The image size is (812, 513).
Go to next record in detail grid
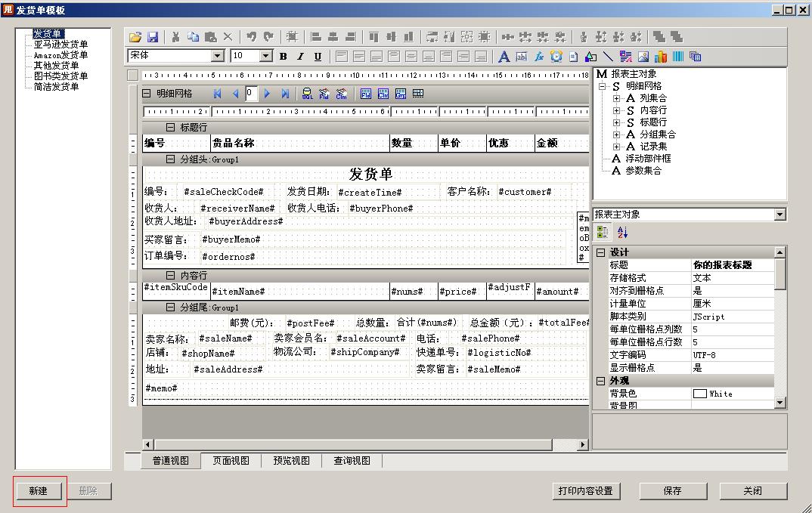coord(267,94)
